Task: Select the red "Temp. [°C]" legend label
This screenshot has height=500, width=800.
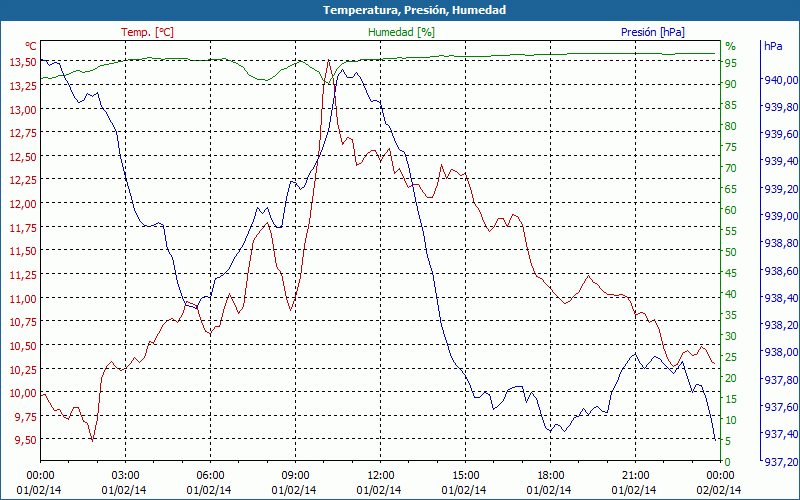Action: click(147, 32)
